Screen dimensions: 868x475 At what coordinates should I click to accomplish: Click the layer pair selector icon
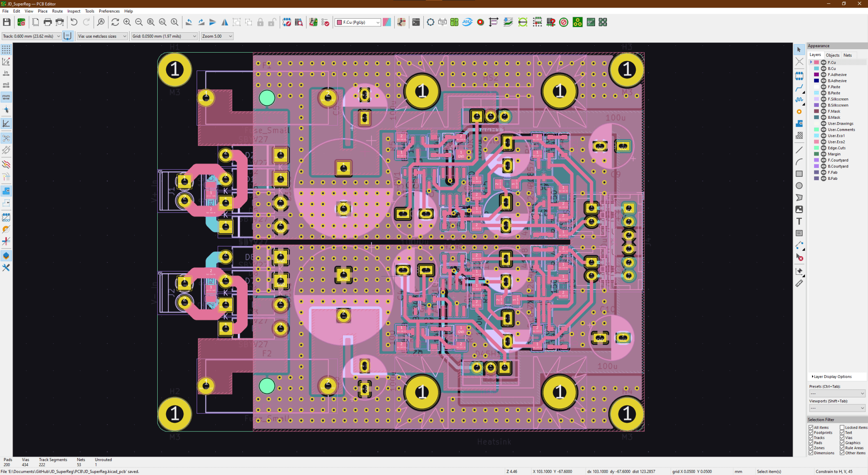coord(387,22)
